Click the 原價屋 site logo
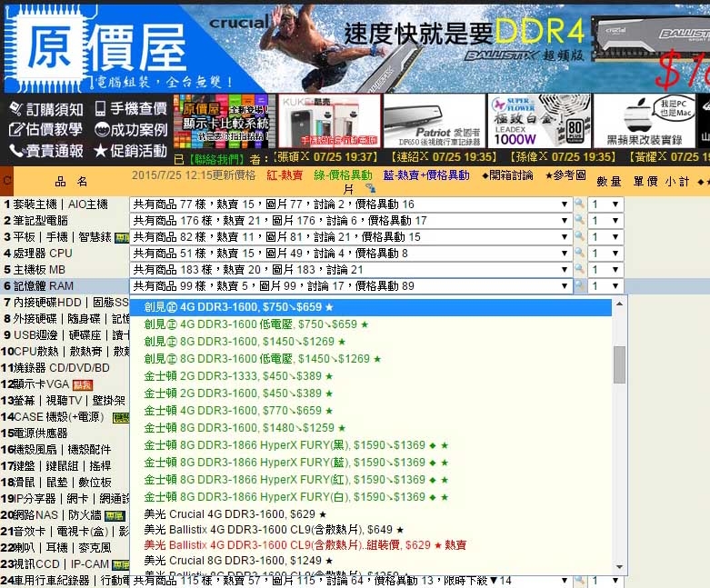The height and width of the screenshot is (588, 710). [x=97, y=47]
